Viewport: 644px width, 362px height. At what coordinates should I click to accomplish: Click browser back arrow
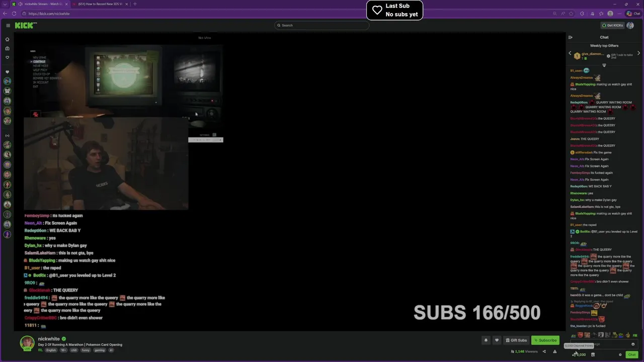tap(5, 14)
